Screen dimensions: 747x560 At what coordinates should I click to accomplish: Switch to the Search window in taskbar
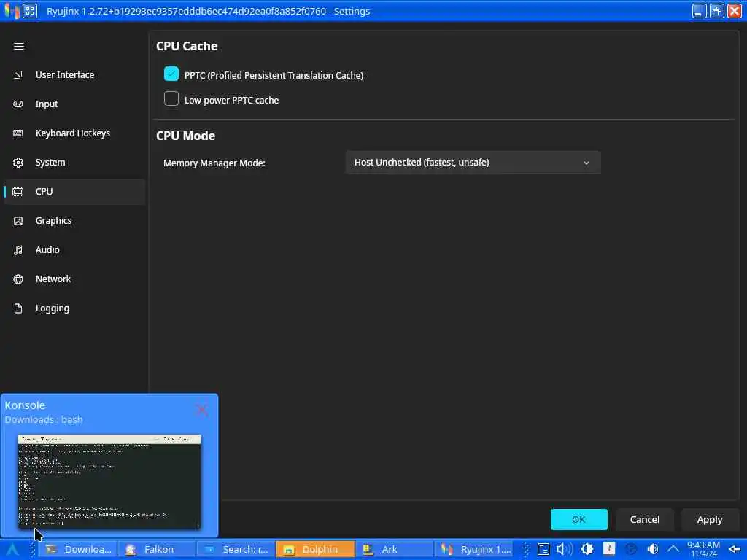[x=236, y=549]
